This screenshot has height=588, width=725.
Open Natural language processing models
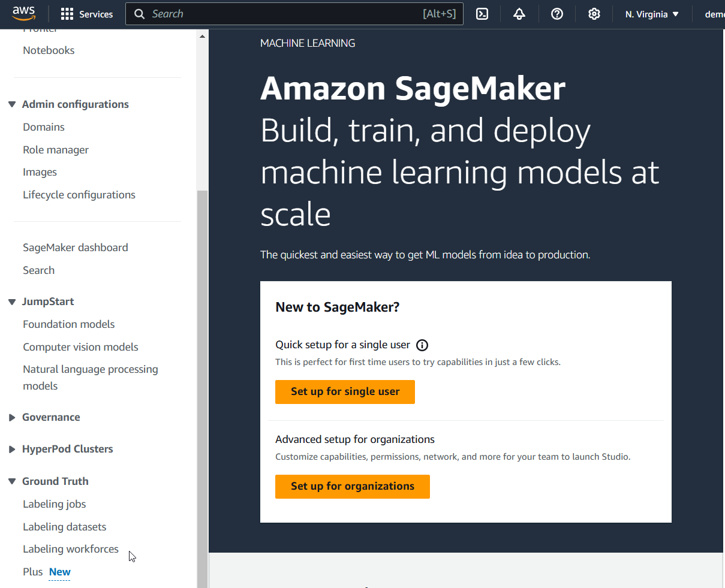pyautogui.click(x=91, y=378)
